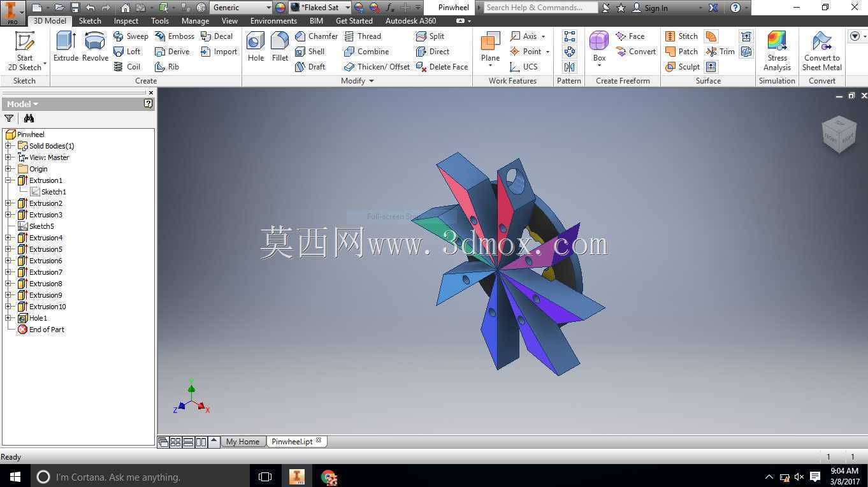
Task: Click the Direct edit tool
Action: click(433, 52)
